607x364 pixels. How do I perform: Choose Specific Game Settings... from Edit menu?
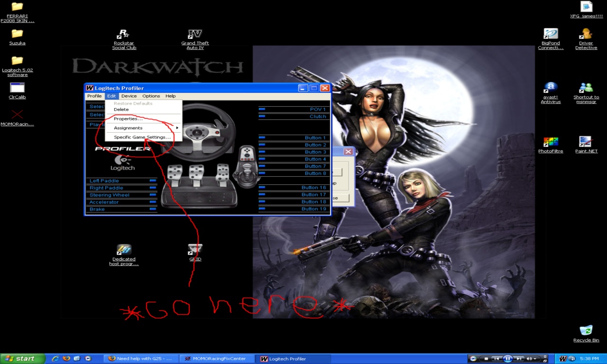144,137
